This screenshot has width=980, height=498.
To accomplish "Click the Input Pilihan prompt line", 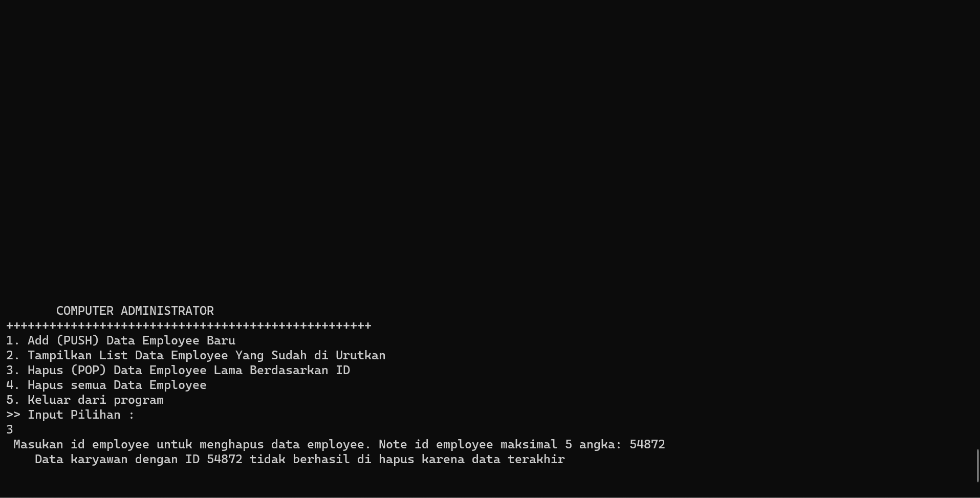I will tap(70, 415).
